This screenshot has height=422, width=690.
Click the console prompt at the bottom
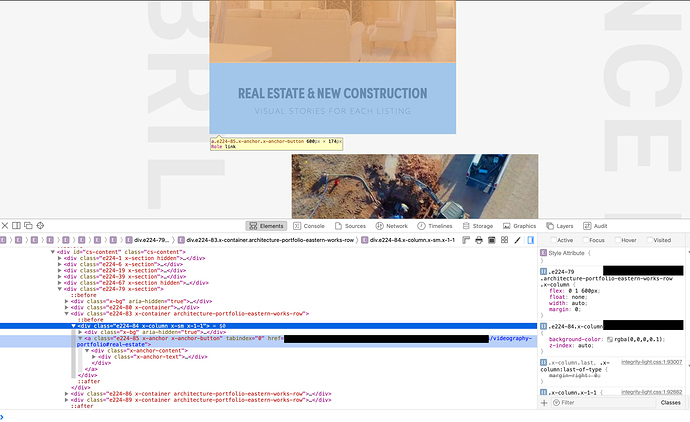[x=345, y=416]
